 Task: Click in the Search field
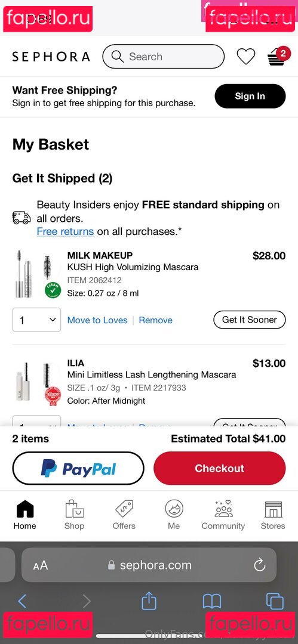click(164, 56)
